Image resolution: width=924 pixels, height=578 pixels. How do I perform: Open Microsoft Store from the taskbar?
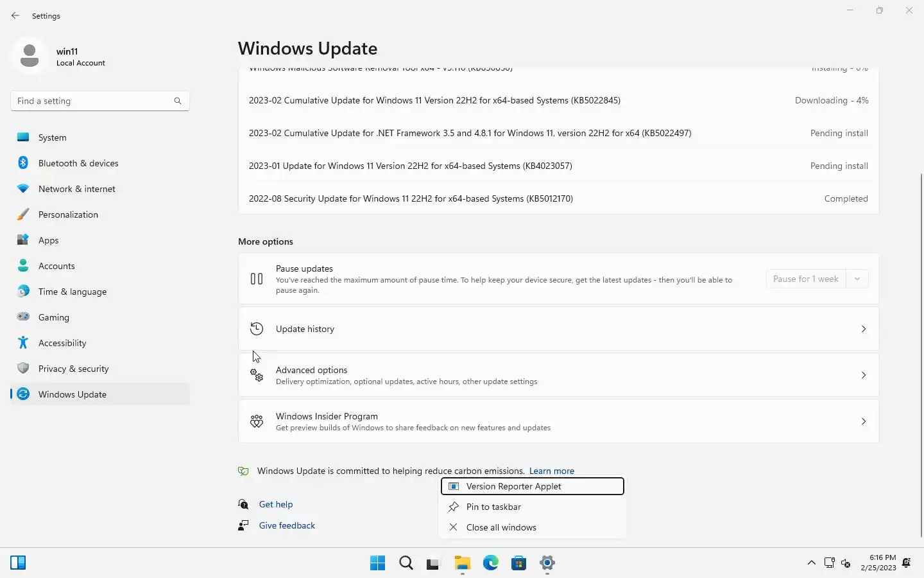point(519,563)
